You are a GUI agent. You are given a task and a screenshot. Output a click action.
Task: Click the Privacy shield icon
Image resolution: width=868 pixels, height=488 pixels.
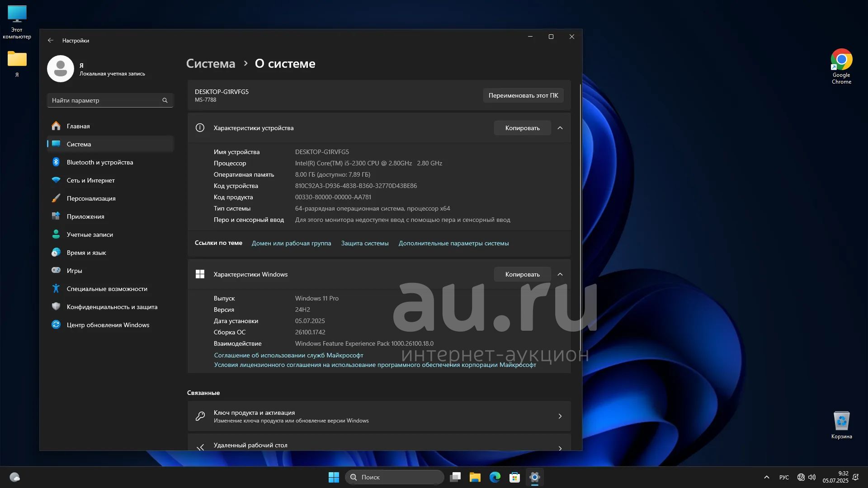56,306
